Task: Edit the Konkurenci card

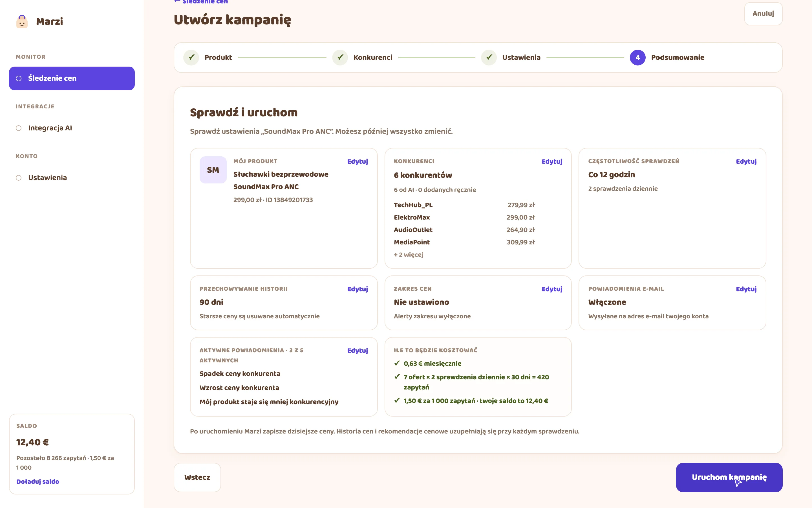Action: coord(552,162)
